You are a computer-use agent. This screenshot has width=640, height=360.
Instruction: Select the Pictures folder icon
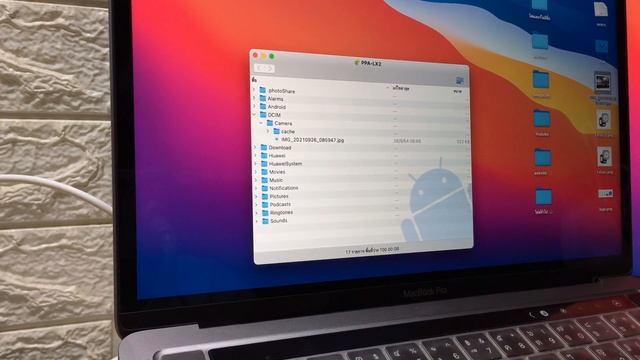coord(265,196)
